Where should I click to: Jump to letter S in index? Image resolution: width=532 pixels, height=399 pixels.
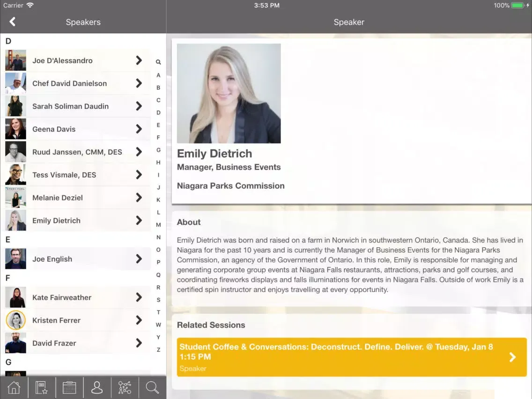158,300
